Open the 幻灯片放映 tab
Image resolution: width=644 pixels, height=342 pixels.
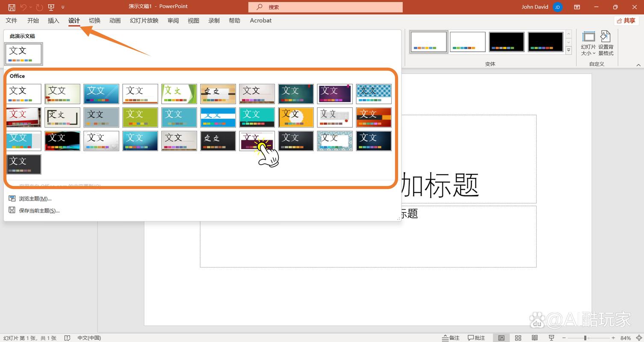(144, 21)
